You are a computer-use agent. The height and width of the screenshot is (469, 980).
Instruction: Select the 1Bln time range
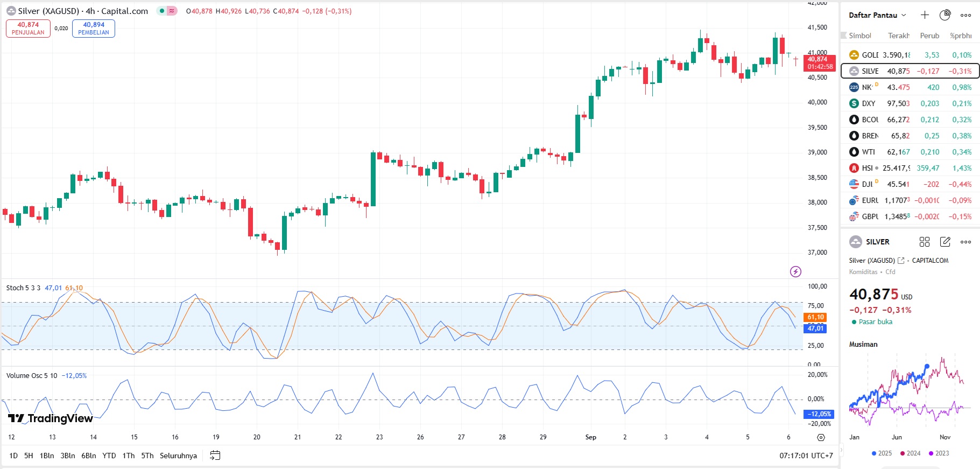click(x=47, y=456)
